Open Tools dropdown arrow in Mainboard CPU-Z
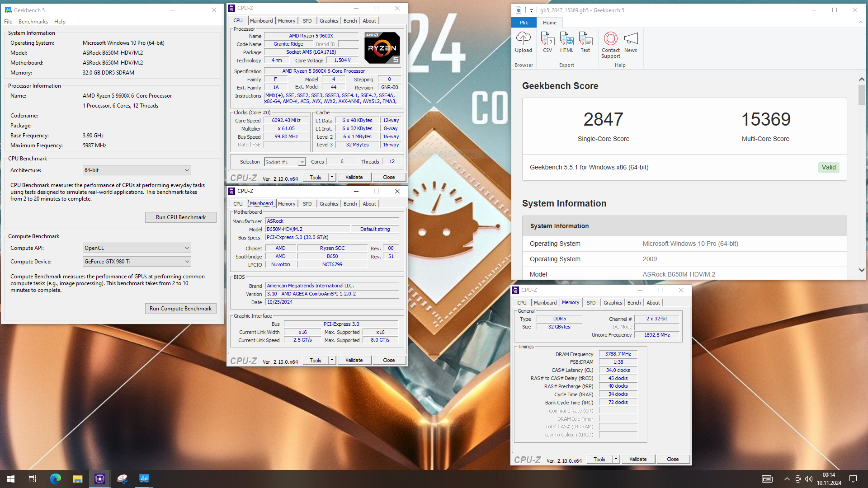This screenshot has height=488, width=868. click(x=332, y=360)
